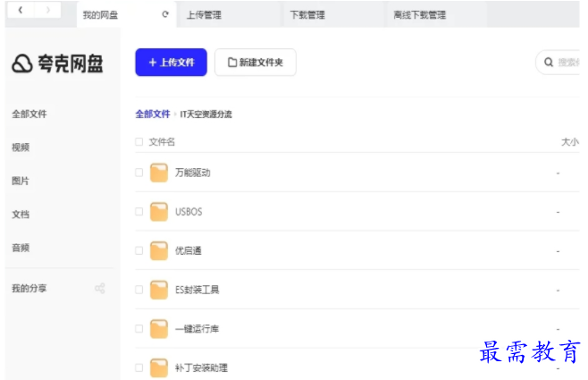Image resolution: width=588 pixels, height=380 pixels.
Task: Select 音频 in the sidebar
Action: click(21, 248)
